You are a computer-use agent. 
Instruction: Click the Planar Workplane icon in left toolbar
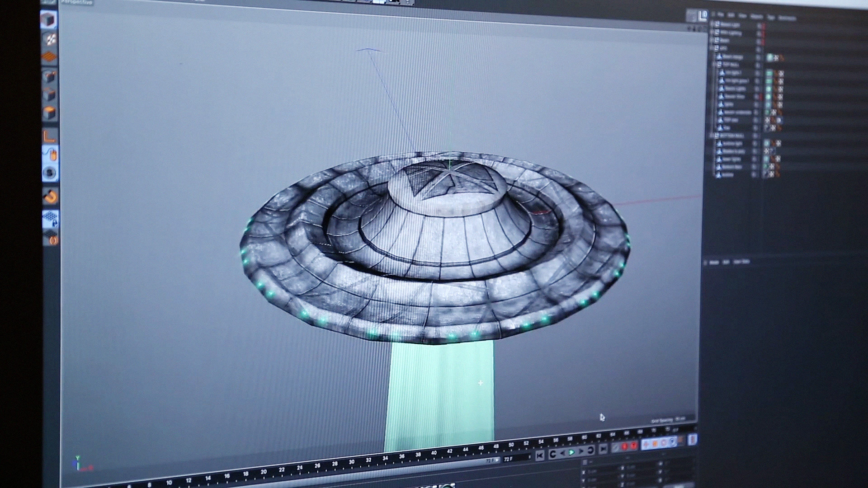tap(51, 237)
